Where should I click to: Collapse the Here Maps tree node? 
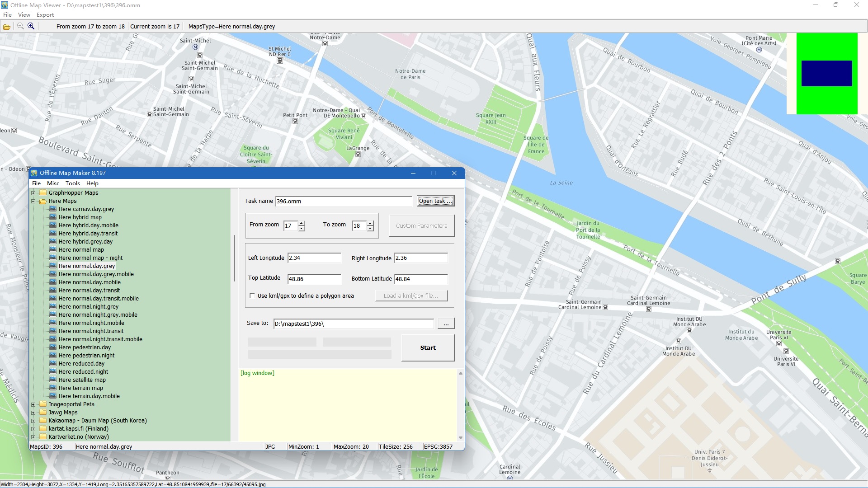33,201
